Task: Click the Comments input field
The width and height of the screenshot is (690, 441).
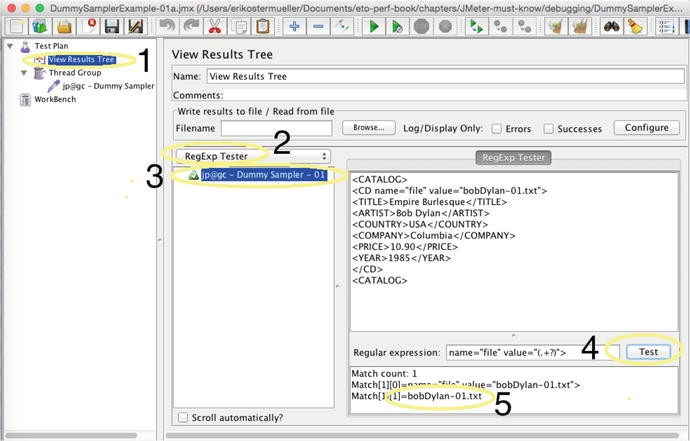Action: [x=455, y=95]
